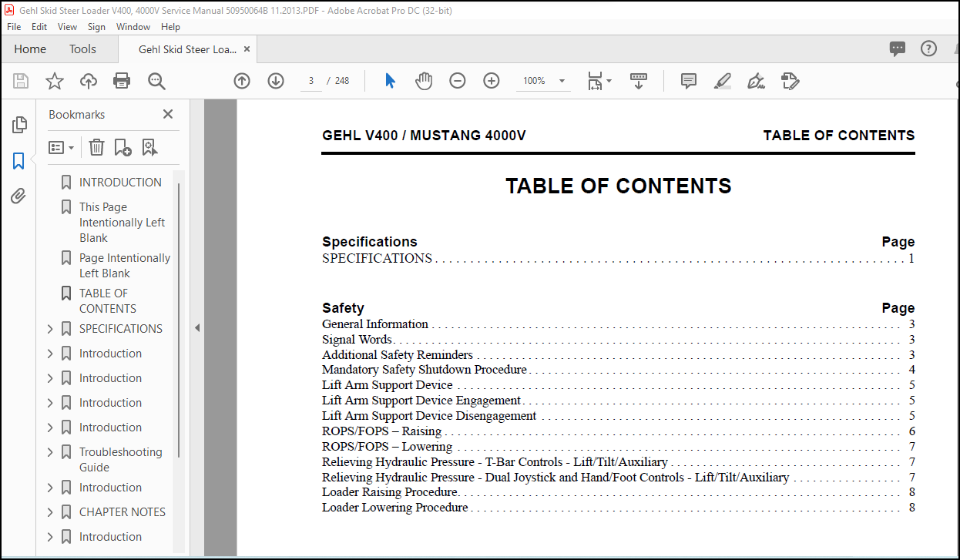Open bookmarks options dropdown menu
960x560 pixels.
coord(62,147)
